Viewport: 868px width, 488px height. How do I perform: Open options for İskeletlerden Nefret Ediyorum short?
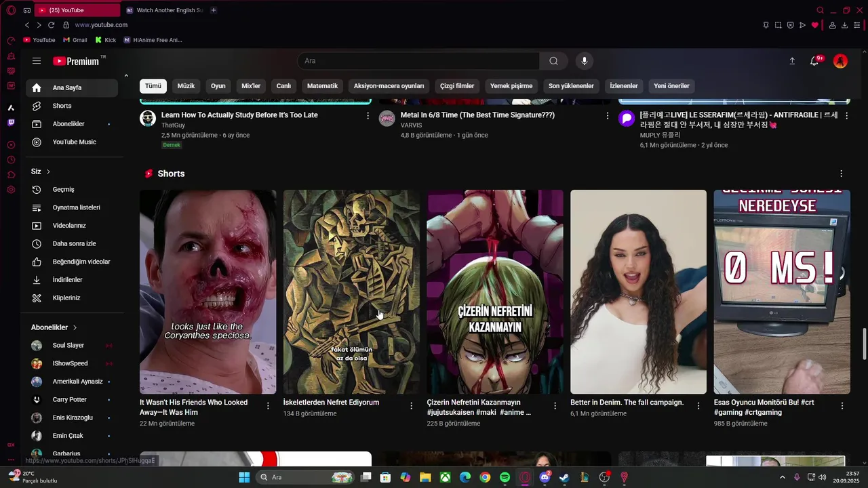(x=412, y=406)
